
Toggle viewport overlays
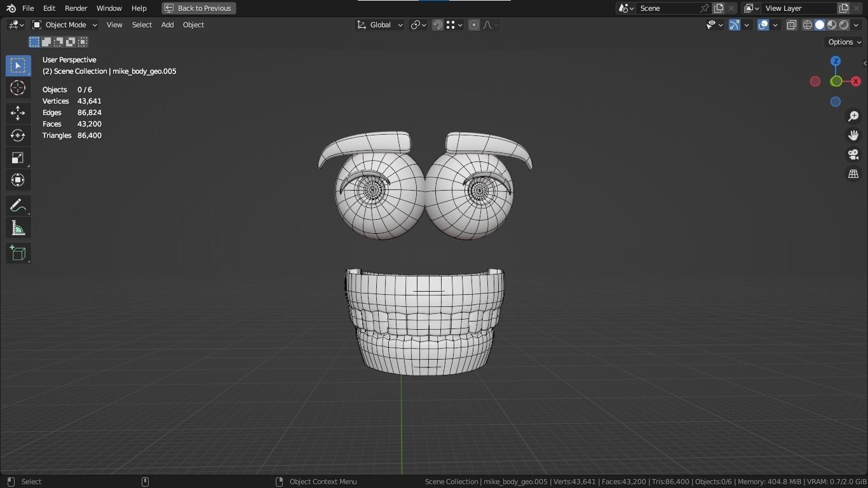click(763, 25)
